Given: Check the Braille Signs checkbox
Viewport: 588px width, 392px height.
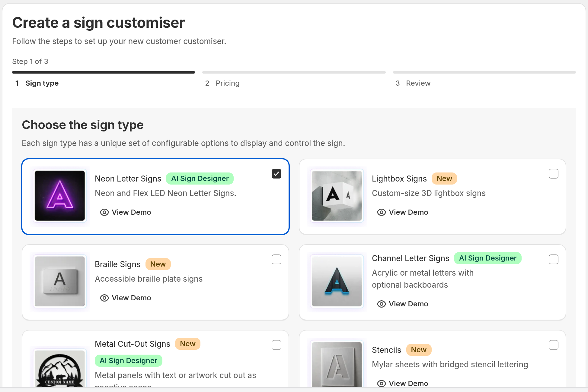Looking at the screenshot, I should tap(276, 259).
